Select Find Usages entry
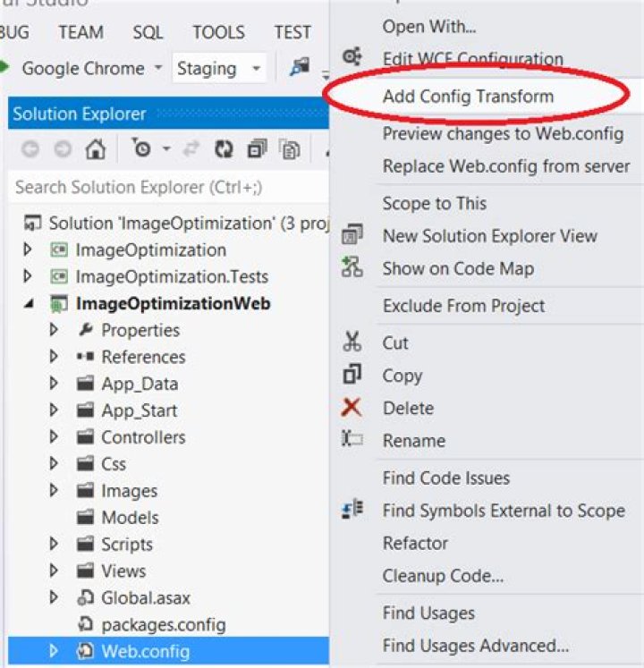This screenshot has width=644, height=668. coord(428,613)
